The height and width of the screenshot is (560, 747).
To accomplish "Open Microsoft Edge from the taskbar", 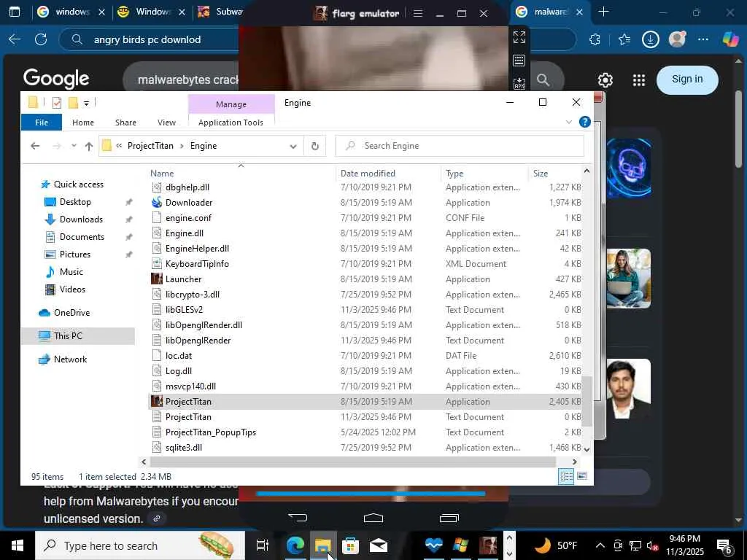I will coord(295,545).
